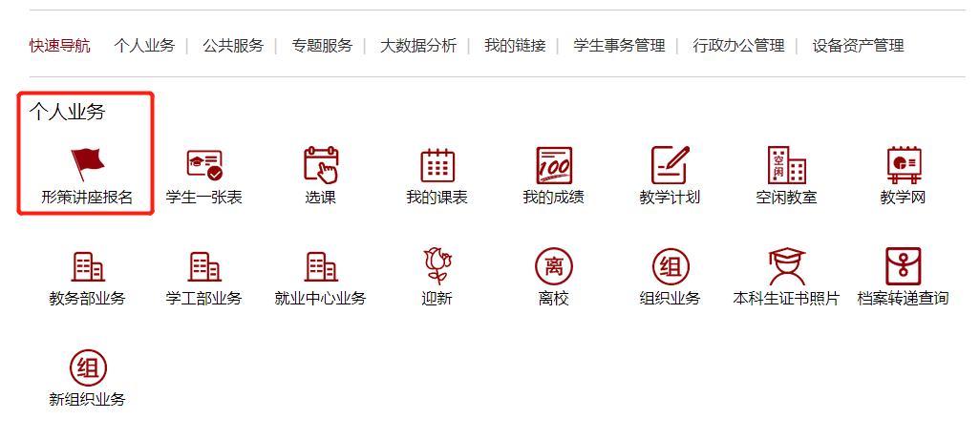Click the 新组织业务 text label
Image resolution: width=980 pixels, height=440 pixels.
click(x=87, y=400)
